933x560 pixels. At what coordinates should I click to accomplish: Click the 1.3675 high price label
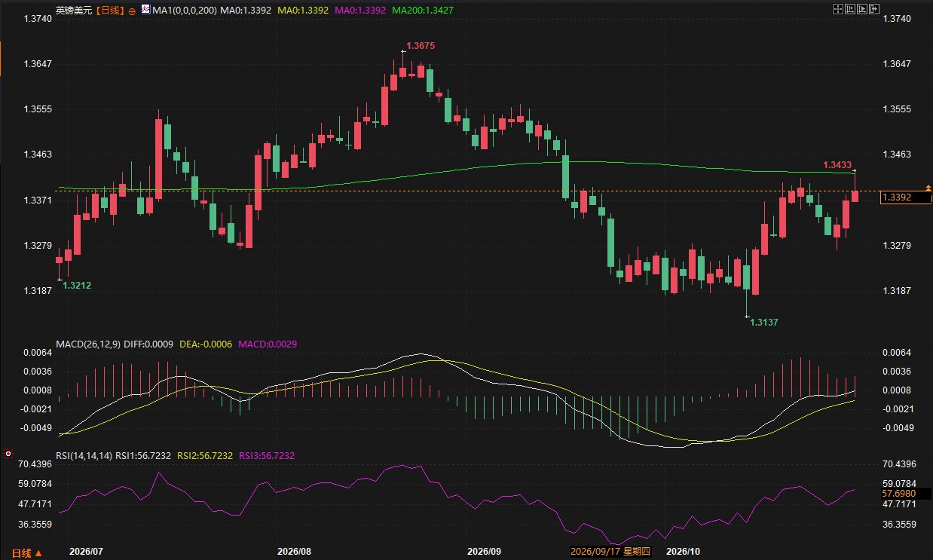pyautogui.click(x=421, y=46)
